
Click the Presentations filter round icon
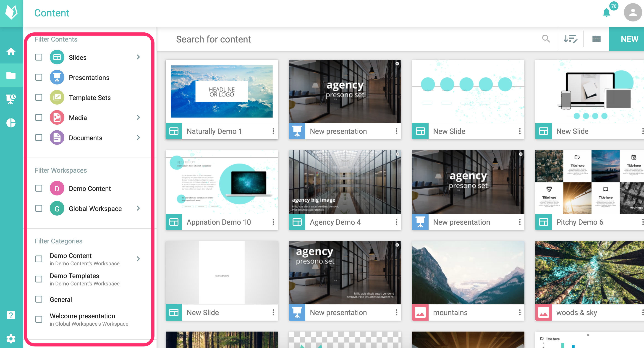click(x=57, y=77)
